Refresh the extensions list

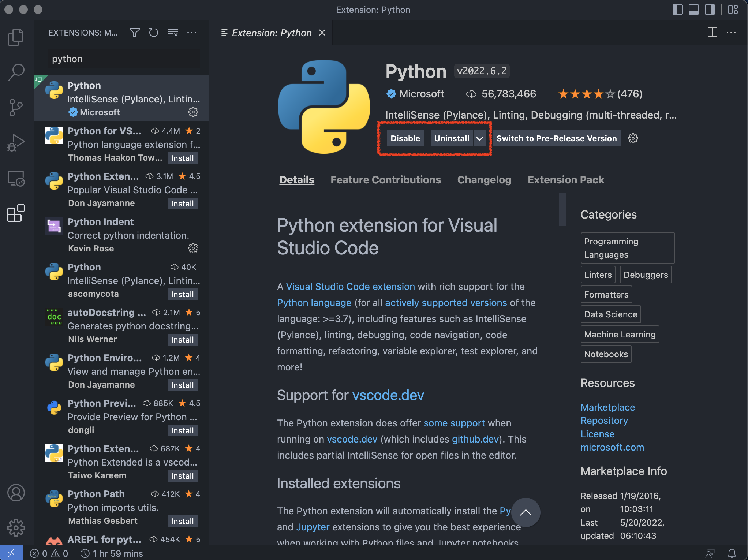click(x=154, y=33)
